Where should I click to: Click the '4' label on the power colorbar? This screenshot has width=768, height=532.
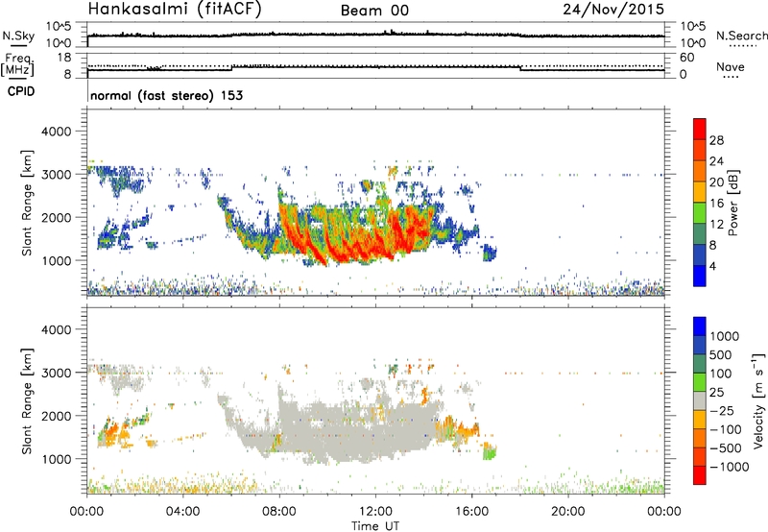click(x=712, y=266)
